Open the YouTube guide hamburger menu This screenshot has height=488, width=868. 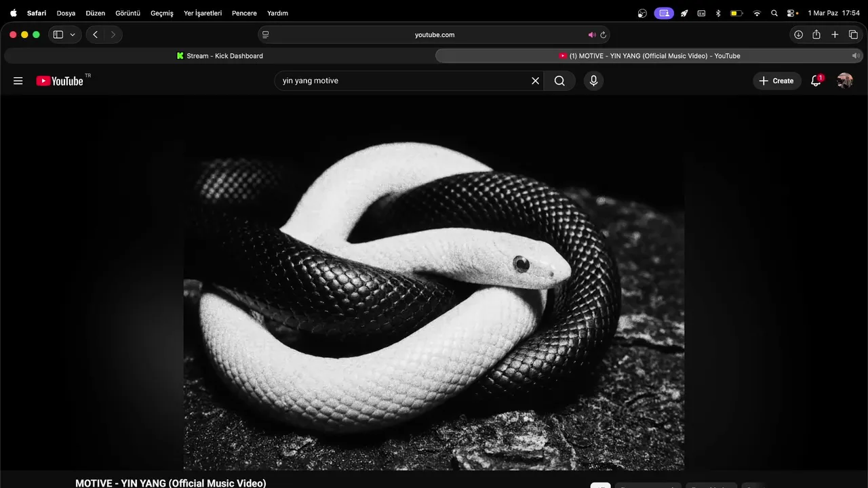click(x=18, y=81)
